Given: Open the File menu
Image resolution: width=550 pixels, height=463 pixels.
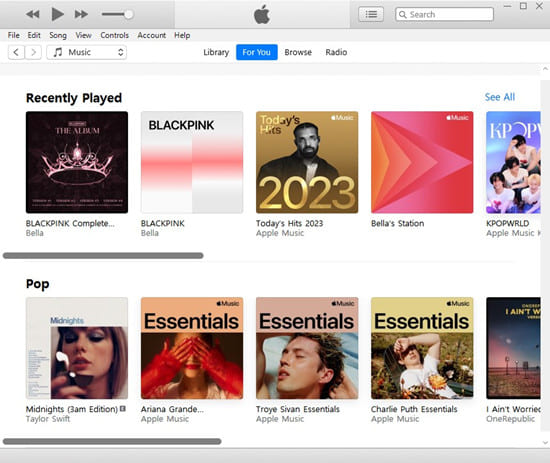Looking at the screenshot, I should [14, 35].
